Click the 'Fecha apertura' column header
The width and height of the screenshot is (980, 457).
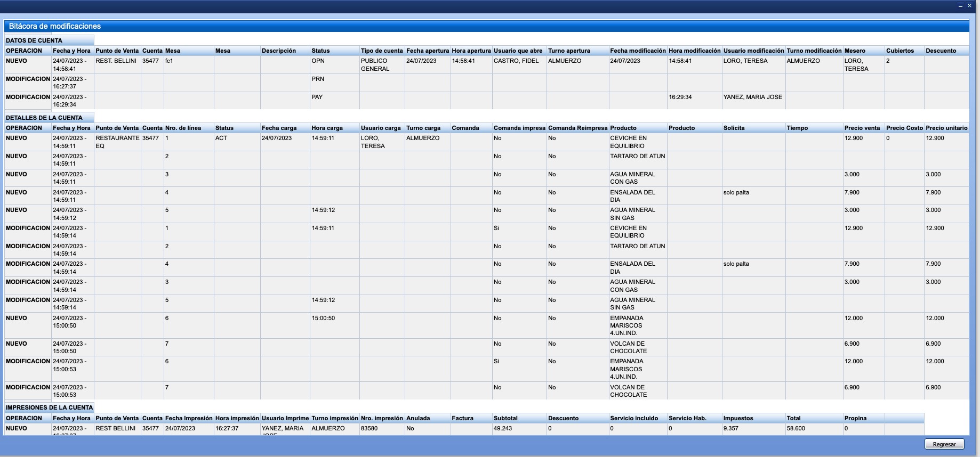[428, 51]
